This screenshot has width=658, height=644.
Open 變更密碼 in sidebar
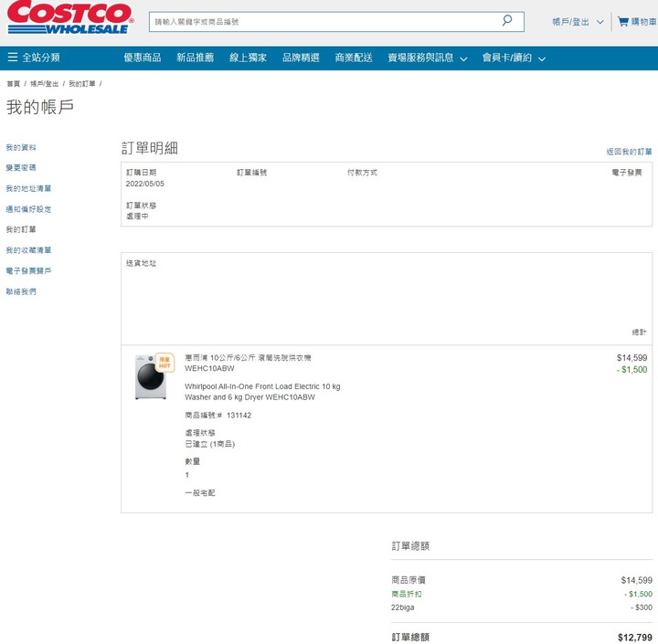click(21, 168)
